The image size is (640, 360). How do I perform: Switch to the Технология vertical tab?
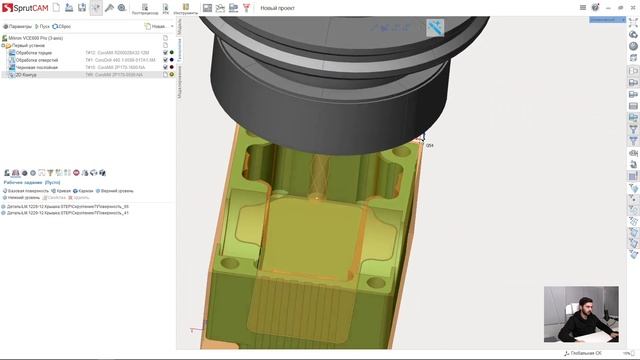180,50
